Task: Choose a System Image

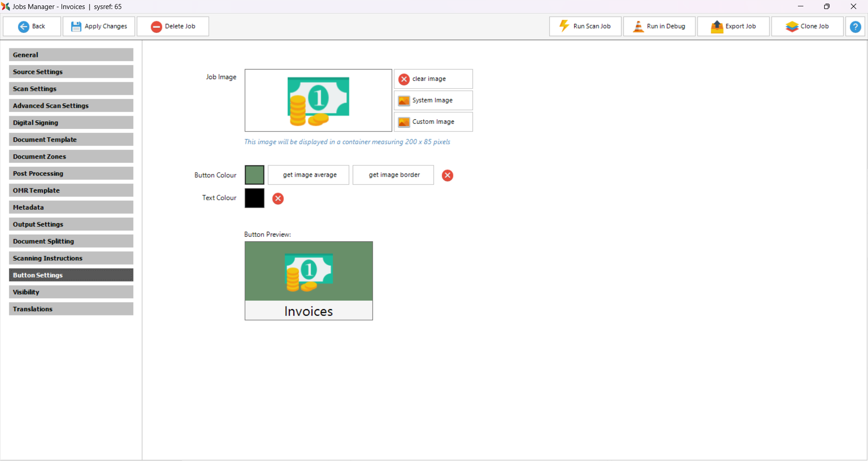Action: (433, 100)
